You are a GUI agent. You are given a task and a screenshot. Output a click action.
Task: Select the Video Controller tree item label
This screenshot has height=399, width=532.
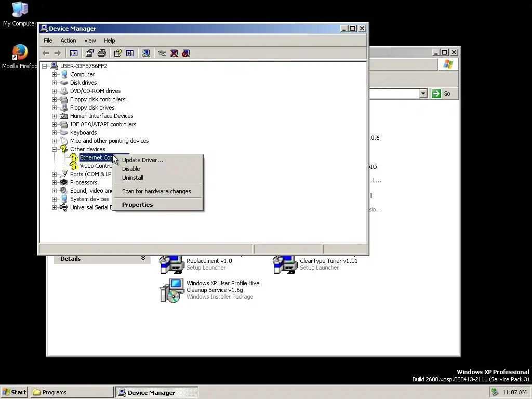click(x=96, y=166)
